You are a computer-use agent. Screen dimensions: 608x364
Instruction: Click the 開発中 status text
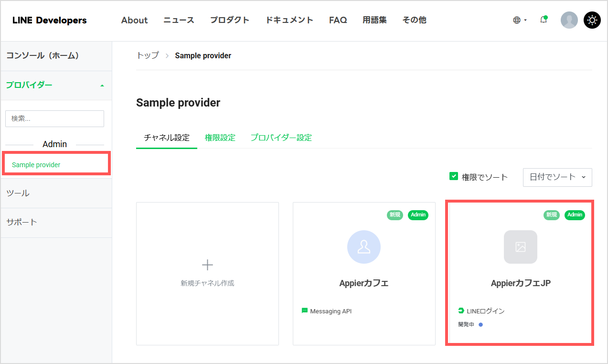tap(466, 324)
